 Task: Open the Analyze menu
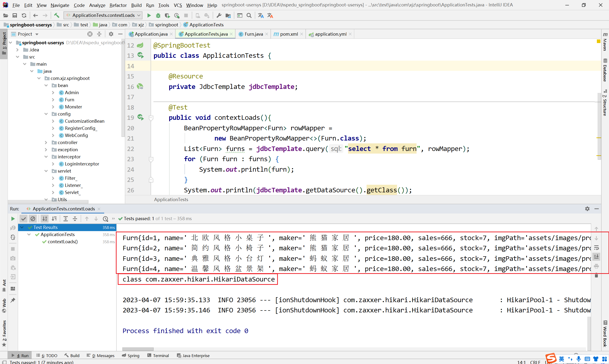coord(97,5)
